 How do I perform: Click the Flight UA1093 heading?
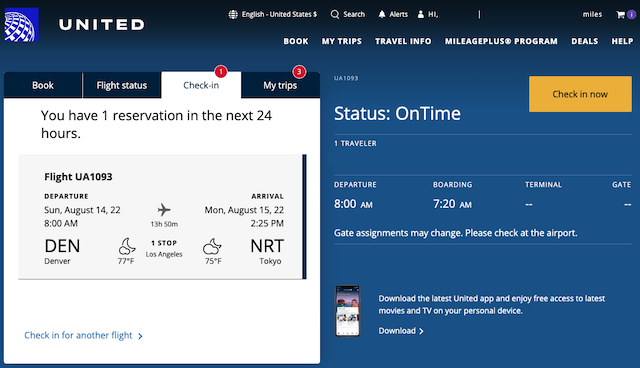78,177
